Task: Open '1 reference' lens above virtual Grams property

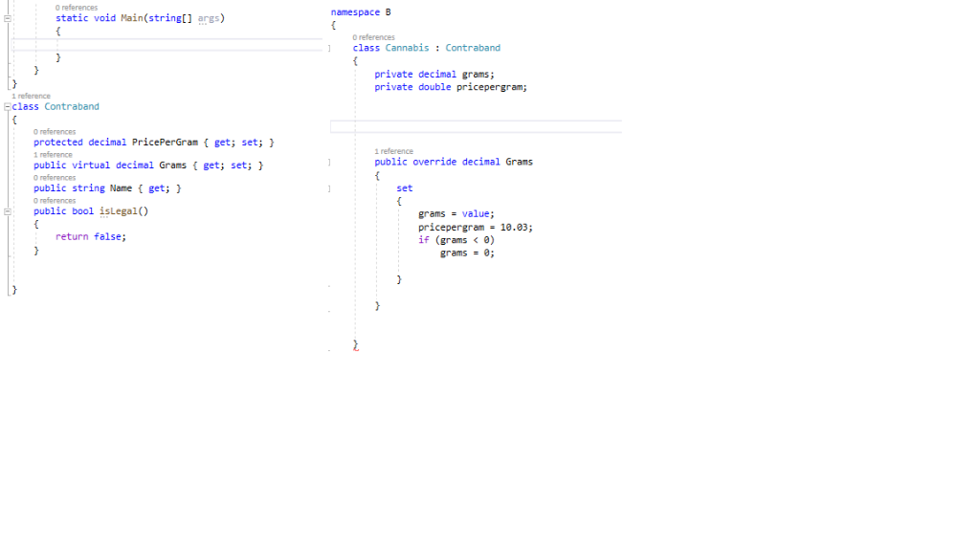Action: pyautogui.click(x=54, y=155)
